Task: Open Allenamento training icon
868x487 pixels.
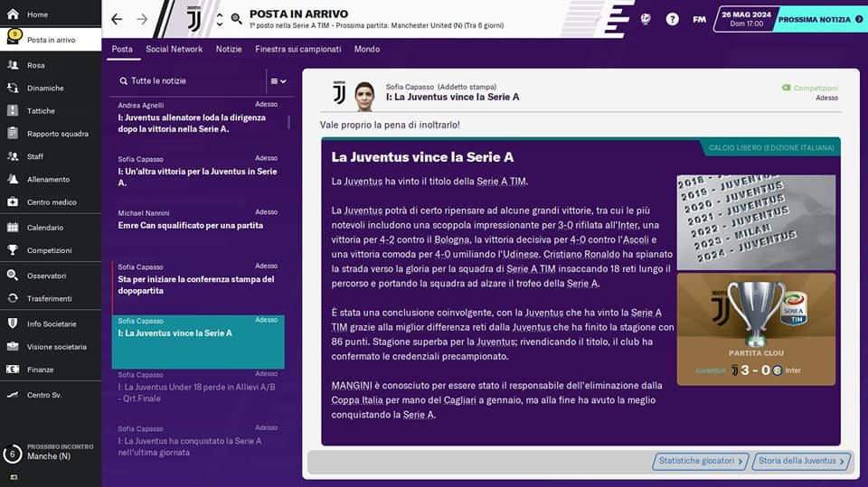Action: 13,179
